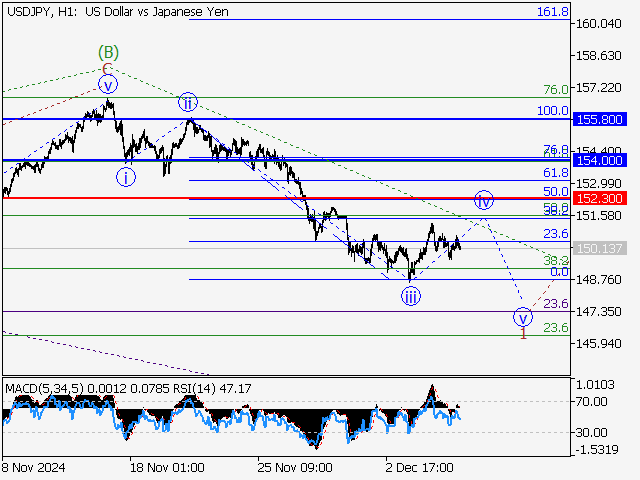640x480 pixels.
Task: Click the 2 Dec 17:00 date label
Action: 421,467
